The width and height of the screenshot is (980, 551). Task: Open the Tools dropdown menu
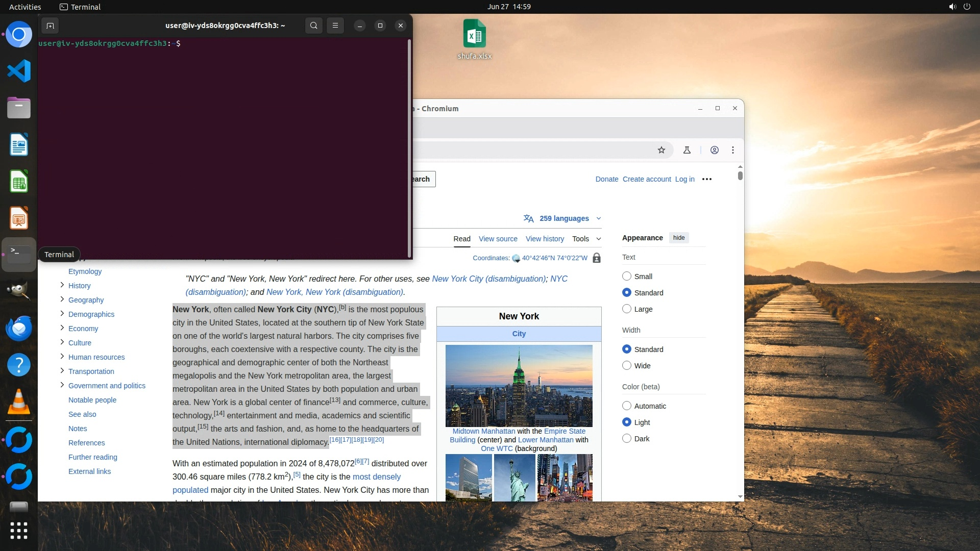(586, 239)
